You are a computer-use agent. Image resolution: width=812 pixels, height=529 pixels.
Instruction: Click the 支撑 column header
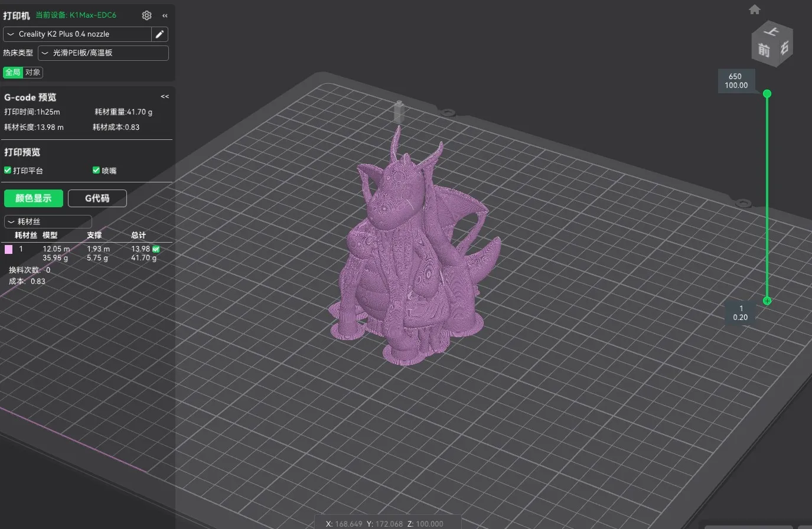pos(94,235)
